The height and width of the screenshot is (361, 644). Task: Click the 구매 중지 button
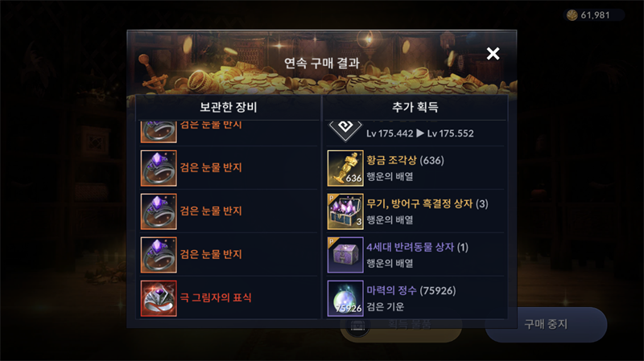[546, 325]
